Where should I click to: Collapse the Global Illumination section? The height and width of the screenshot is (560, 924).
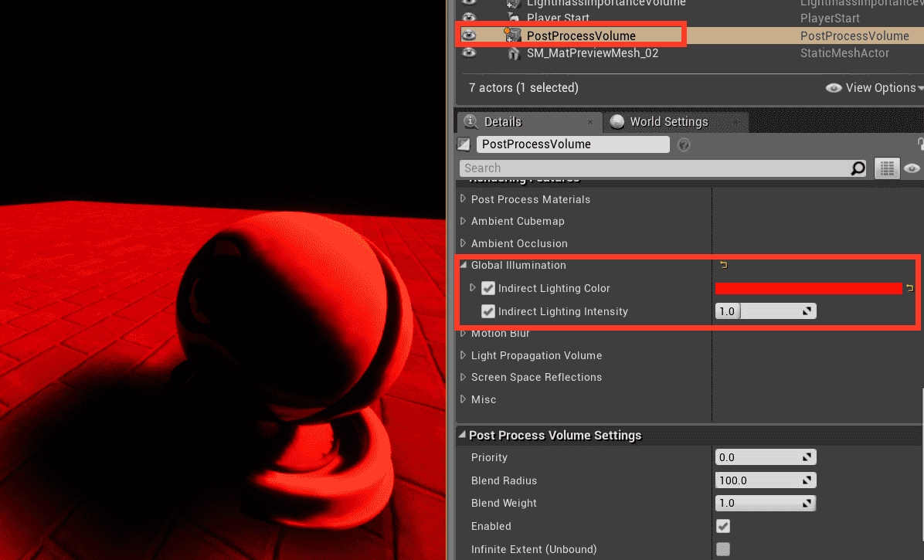464,265
